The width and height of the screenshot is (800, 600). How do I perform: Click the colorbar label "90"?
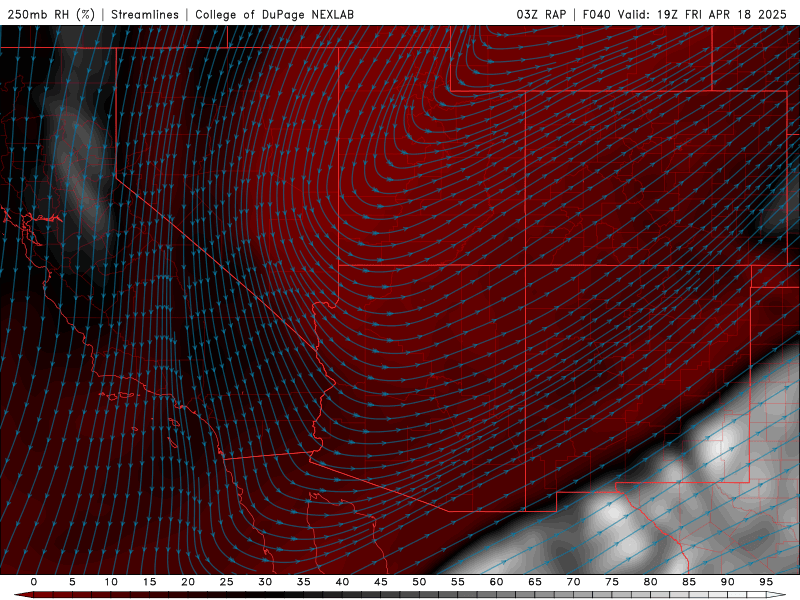coord(728,582)
